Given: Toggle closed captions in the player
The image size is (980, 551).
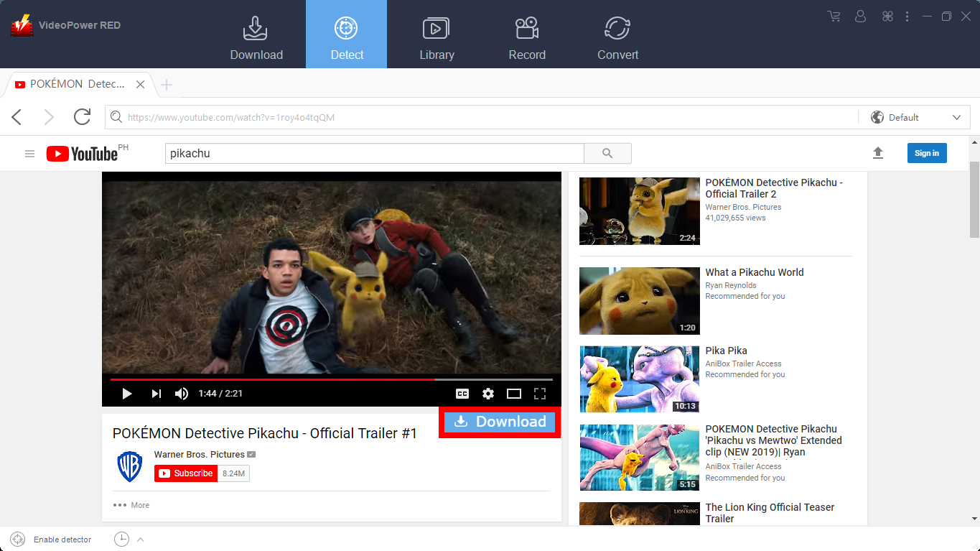Looking at the screenshot, I should coord(462,394).
